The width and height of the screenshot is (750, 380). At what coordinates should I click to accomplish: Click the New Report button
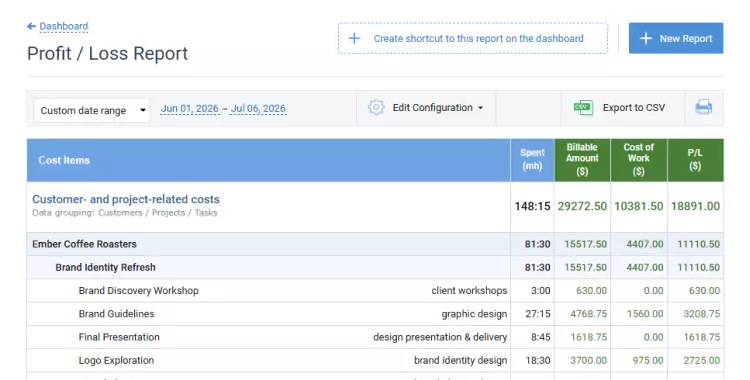[676, 38]
